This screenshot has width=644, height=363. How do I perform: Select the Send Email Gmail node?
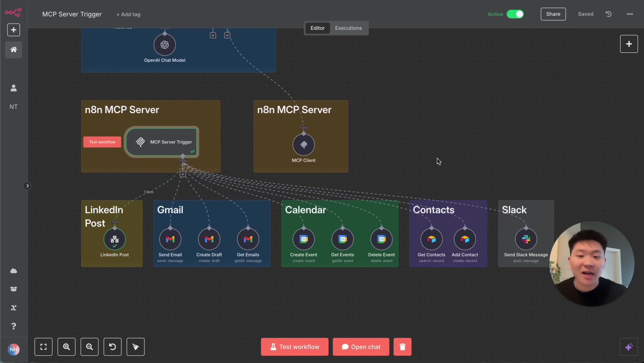click(170, 239)
